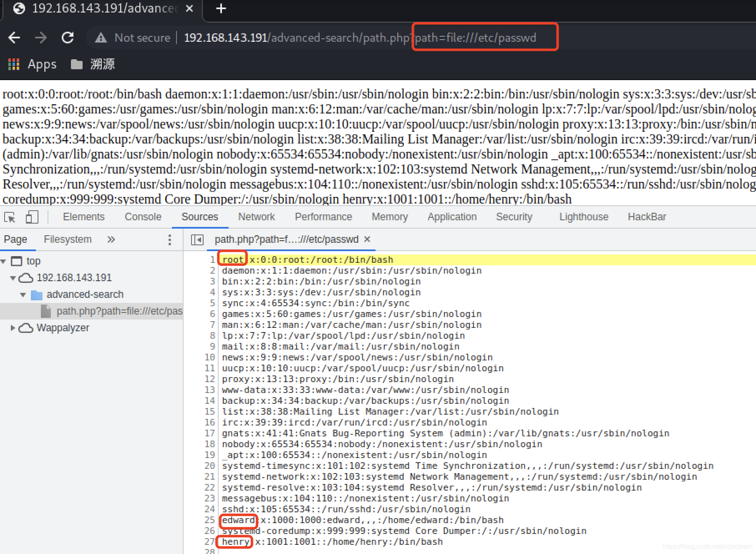Click the top frame window icon
The height and width of the screenshot is (554, 756).
tap(17, 261)
